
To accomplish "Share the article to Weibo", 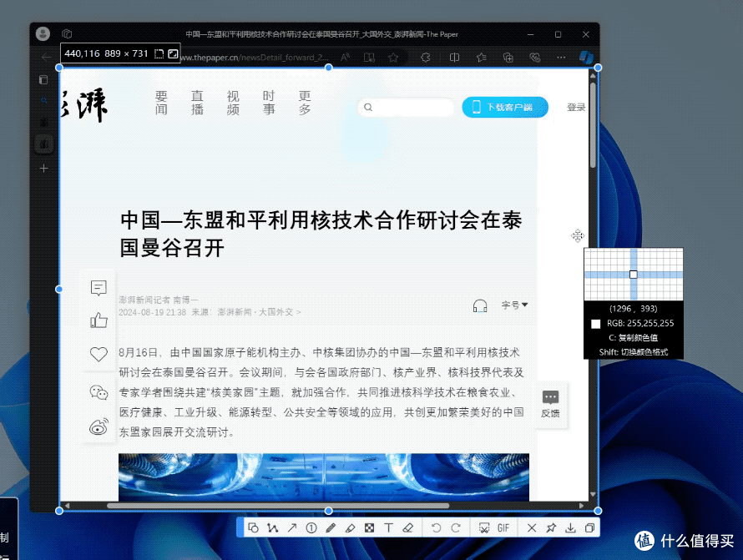I will click(x=99, y=426).
